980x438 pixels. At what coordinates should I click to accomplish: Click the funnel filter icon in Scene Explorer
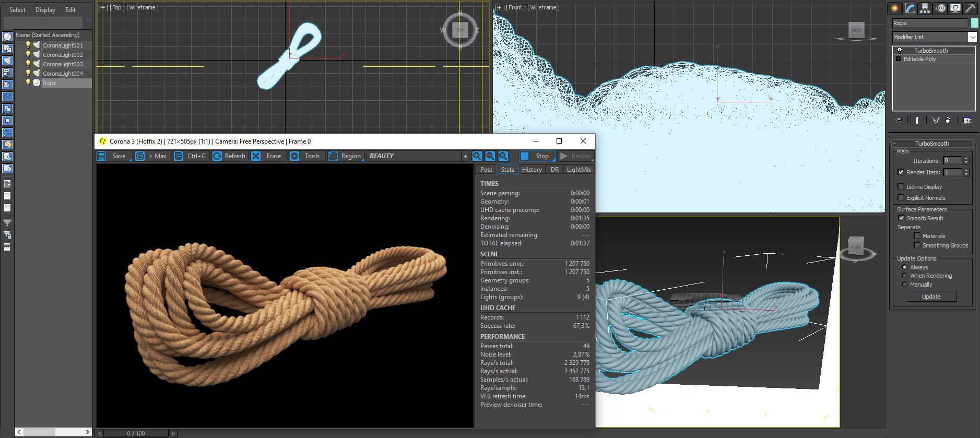[x=7, y=223]
